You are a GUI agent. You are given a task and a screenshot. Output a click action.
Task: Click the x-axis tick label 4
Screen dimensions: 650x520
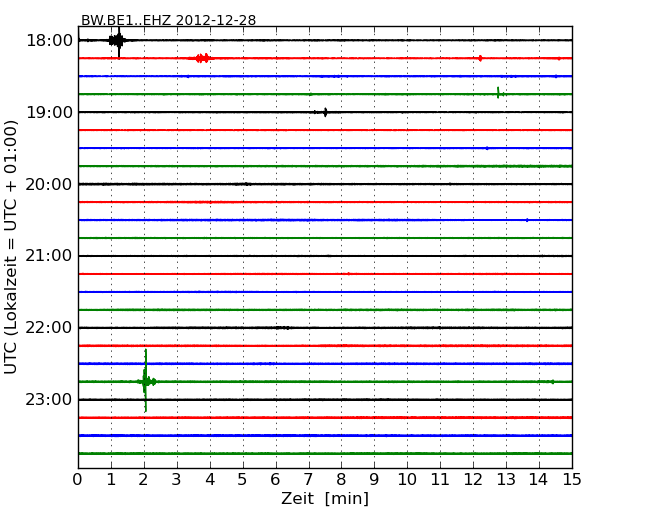[x=210, y=479]
